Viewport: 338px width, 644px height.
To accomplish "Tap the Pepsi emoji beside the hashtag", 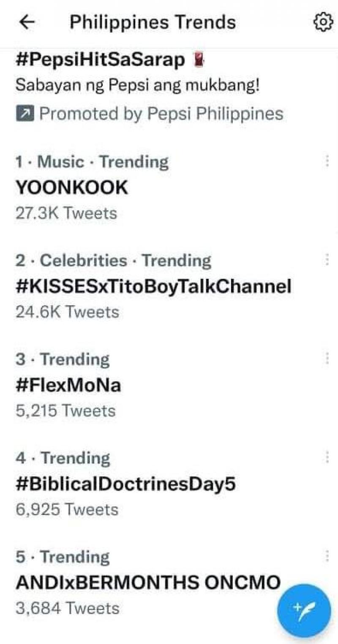I will coord(199,61).
